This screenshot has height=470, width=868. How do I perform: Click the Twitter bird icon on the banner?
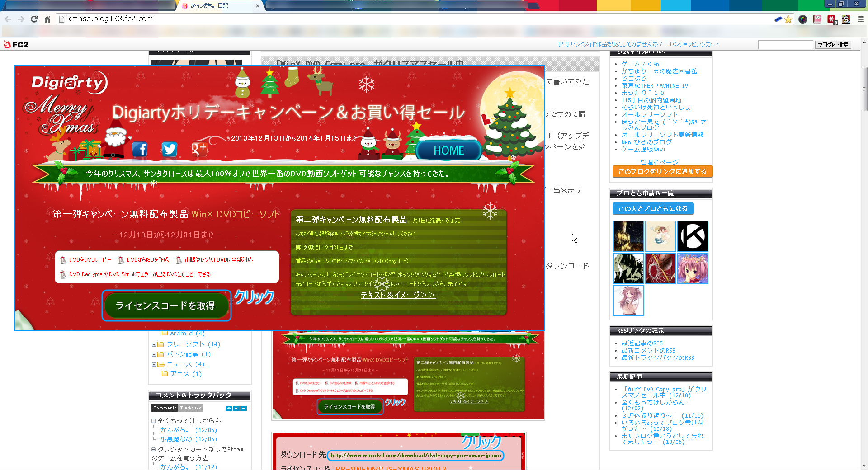coord(169,149)
